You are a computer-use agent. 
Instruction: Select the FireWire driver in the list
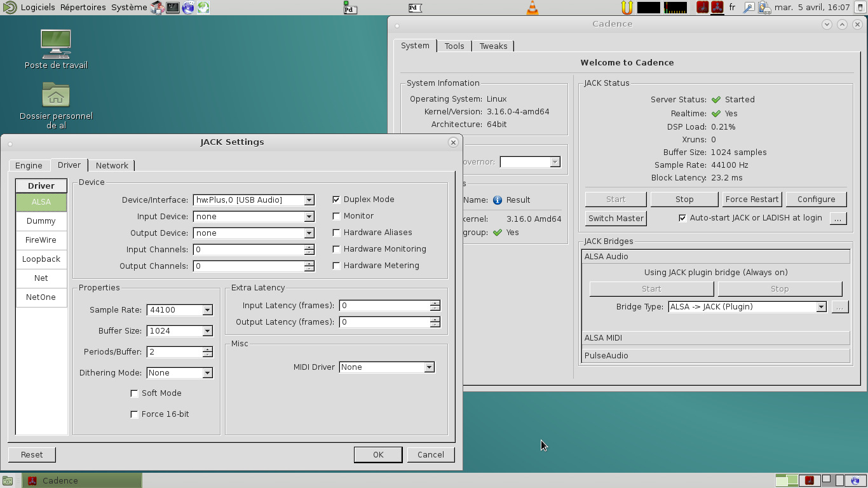coord(41,240)
